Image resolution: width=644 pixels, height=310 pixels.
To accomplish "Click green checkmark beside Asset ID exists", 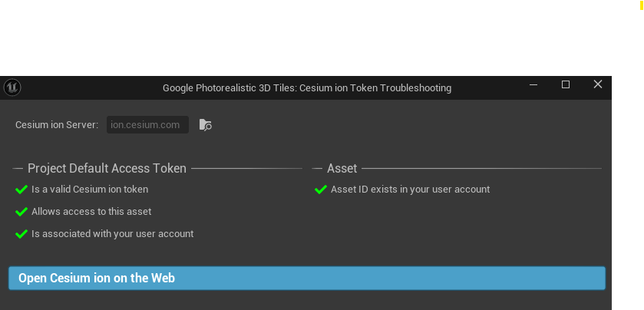I will click(321, 190).
